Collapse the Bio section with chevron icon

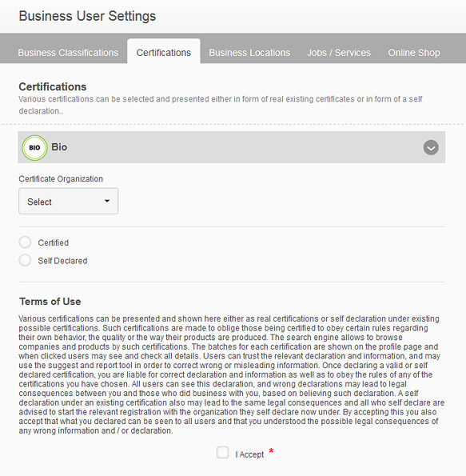click(431, 147)
